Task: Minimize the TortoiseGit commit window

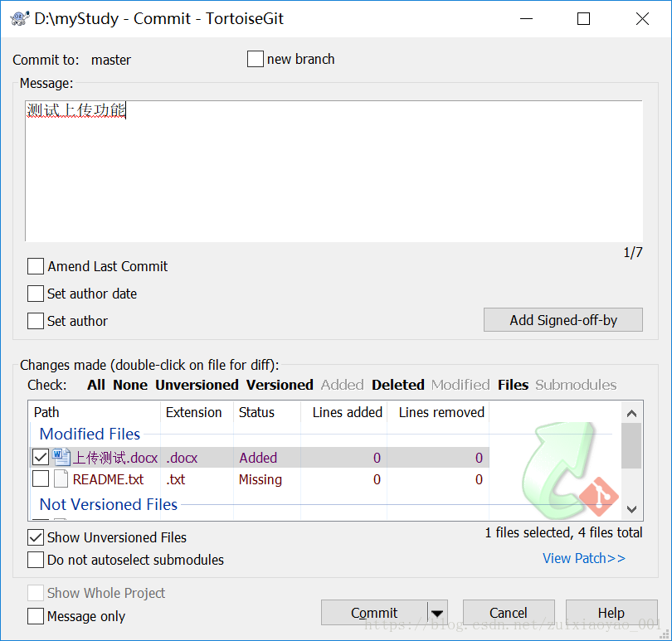Action: (x=526, y=19)
